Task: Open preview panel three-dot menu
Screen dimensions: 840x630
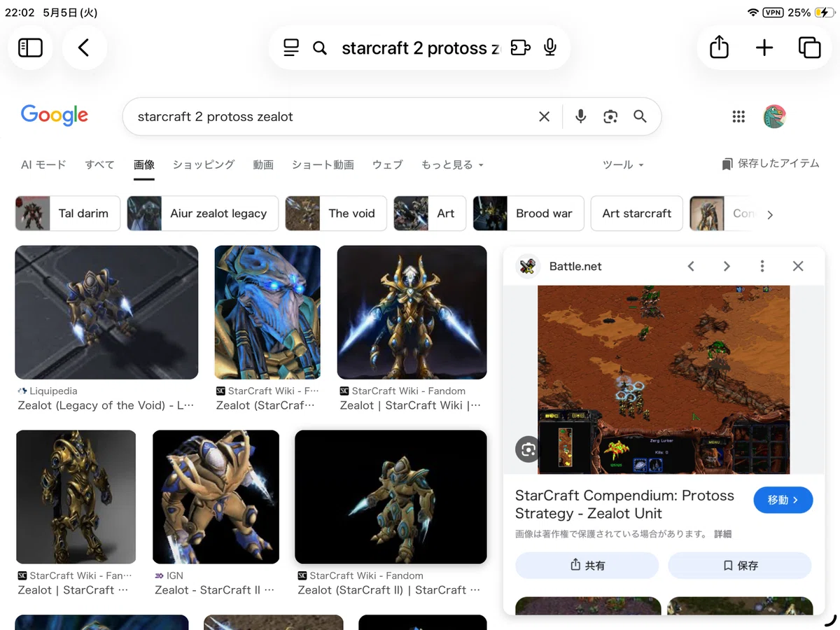Action: [x=762, y=266]
